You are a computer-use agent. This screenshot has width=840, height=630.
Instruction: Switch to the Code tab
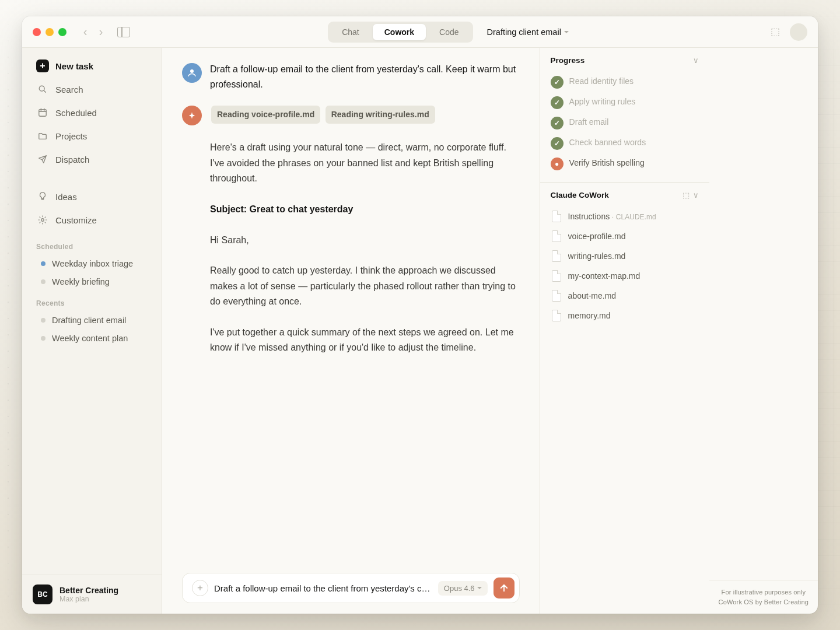[449, 32]
